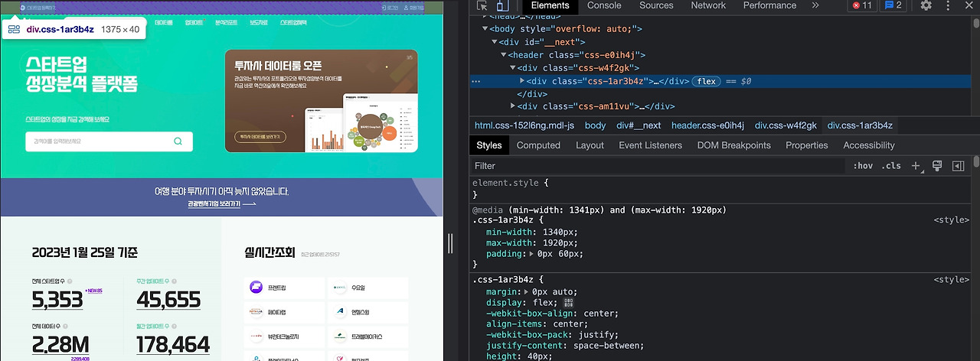980x361 pixels.
Task: Select div.css-1ar3b4z in the breadcrumb
Action: [x=861, y=125]
